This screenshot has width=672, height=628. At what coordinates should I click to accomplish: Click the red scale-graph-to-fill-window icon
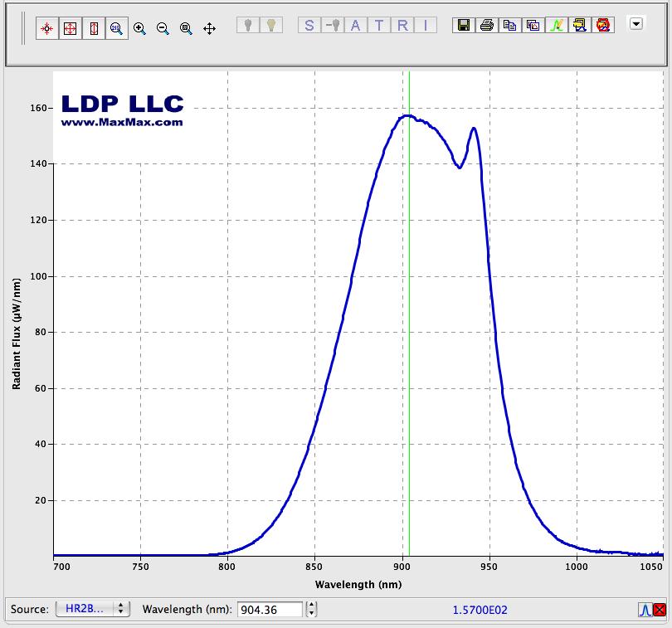[47, 29]
